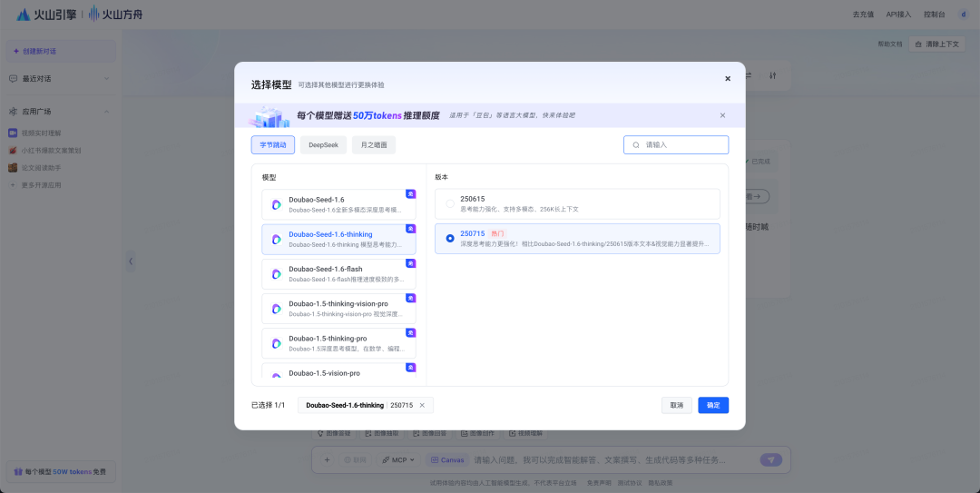The height and width of the screenshot is (493, 980).
Task: Open the 小红书爆款文案策划 app icon
Action: [x=13, y=151]
